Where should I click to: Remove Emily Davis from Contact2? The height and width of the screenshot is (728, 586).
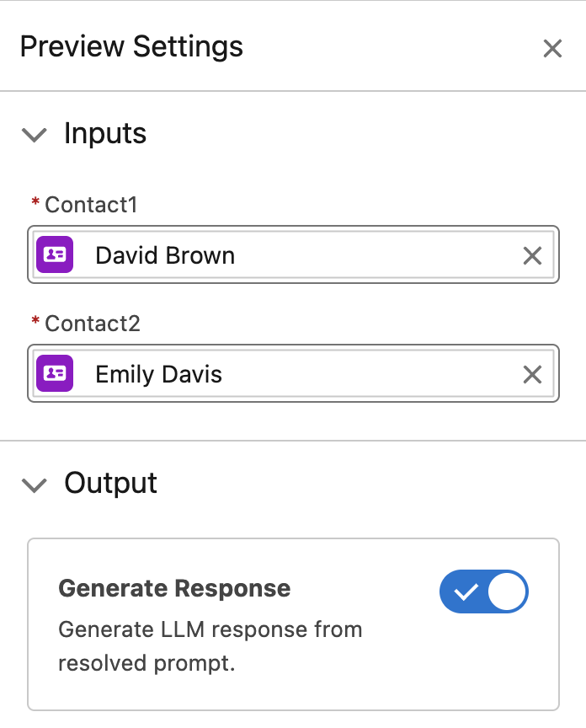coord(532,374)
